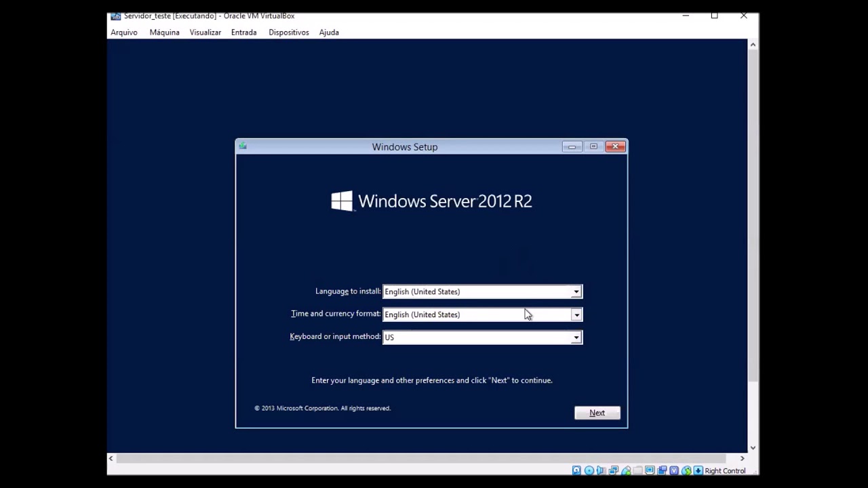Screen dimensions: 868x488
Task: Click Next to continue setup
Action: (x=597, y=413)
